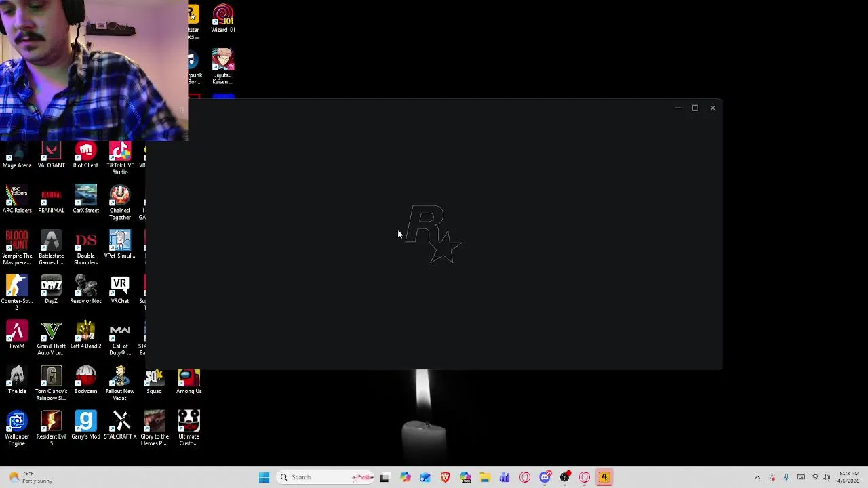Image resolution: width=868 pixels, height=488 pixels.
Task: Select the Resident Evil 5 icon
Action: (x=51, y=429)
